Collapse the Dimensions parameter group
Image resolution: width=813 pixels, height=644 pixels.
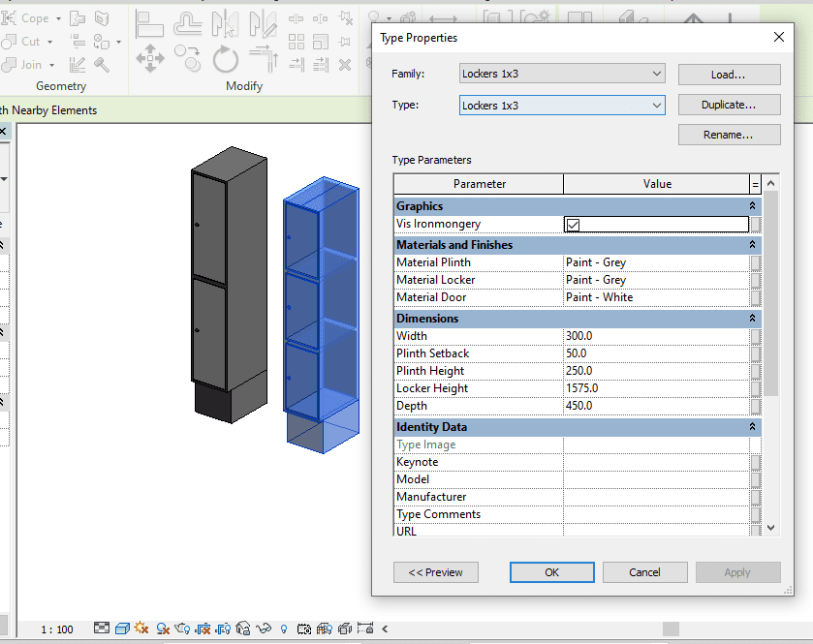(x=753, y=319)
